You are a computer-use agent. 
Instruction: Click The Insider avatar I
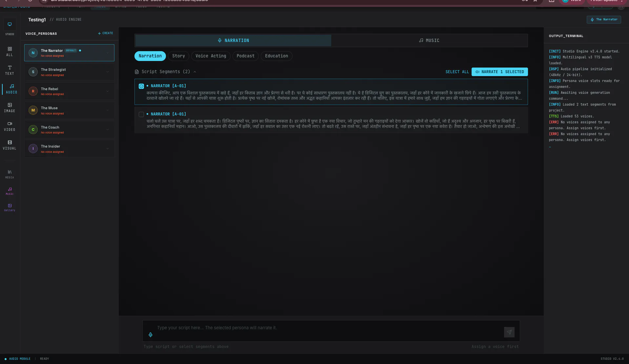(33, 149)
